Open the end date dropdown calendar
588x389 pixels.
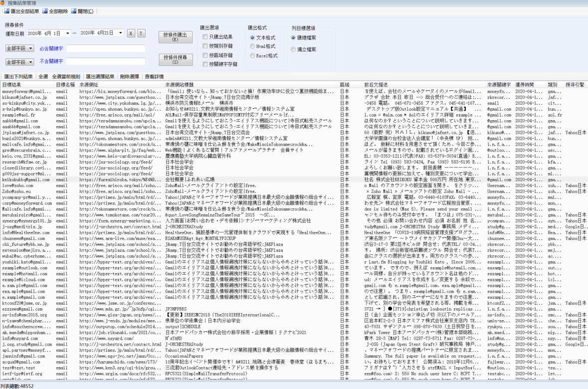pyautogui.click(x=120, y=33)
